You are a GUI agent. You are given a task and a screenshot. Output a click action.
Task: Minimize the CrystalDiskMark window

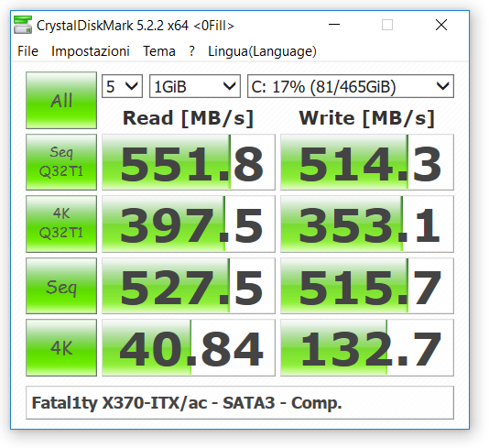tap(334, 25)
